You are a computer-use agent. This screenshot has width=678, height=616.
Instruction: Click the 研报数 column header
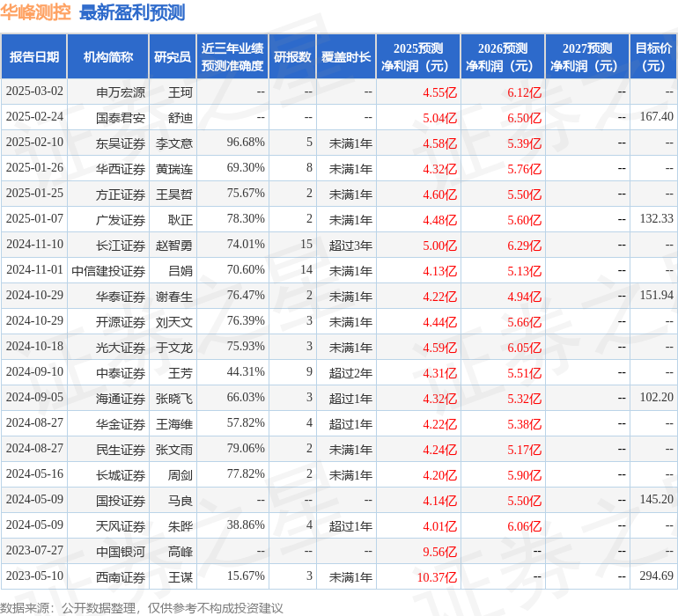click(291, 57)
